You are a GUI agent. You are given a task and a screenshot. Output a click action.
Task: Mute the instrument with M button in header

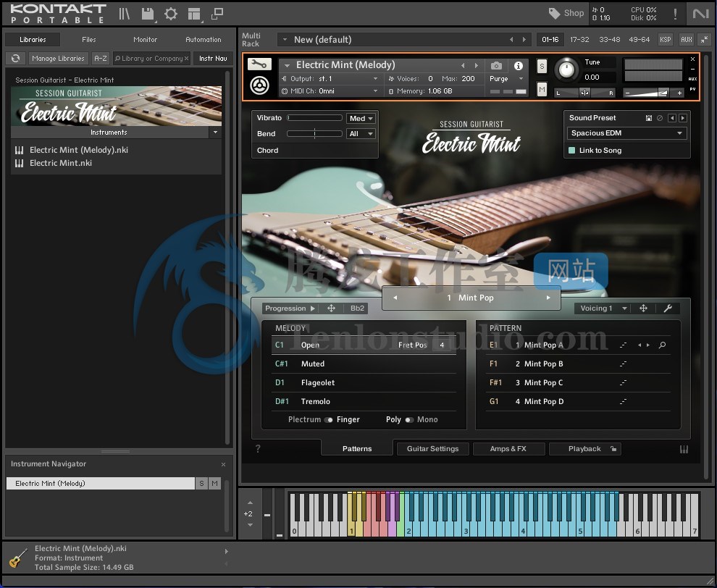542,89
